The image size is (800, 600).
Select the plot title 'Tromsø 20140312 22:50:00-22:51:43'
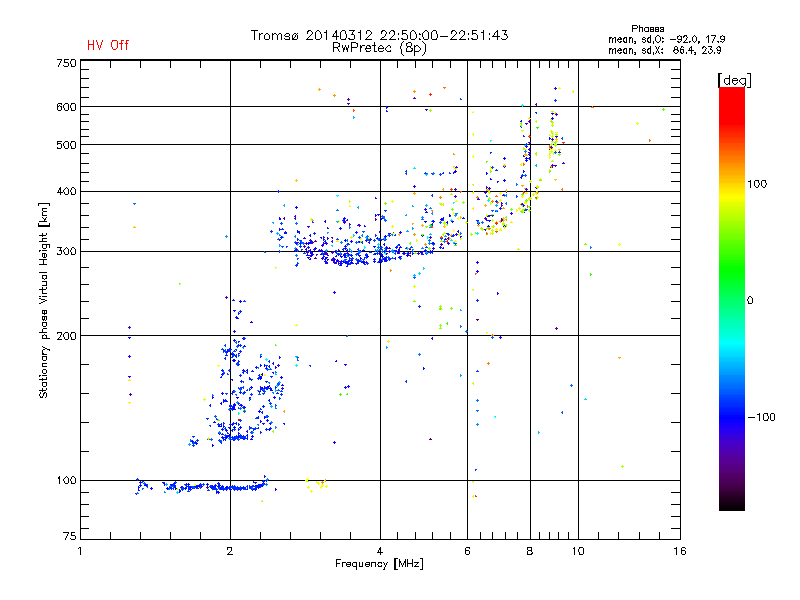point(379,35)
